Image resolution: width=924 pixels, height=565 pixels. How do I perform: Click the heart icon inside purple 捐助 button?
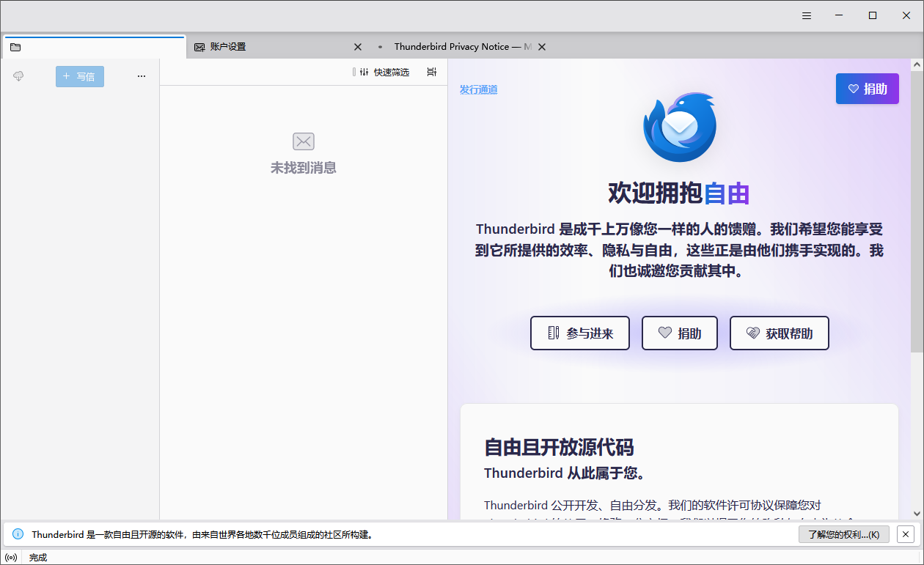(853, 88)
